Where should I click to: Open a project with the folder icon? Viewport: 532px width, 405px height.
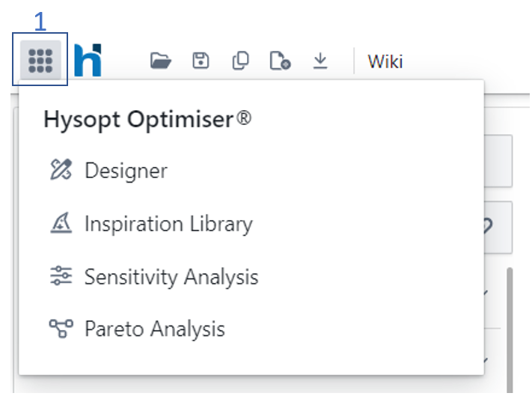(x=160, y=61)
